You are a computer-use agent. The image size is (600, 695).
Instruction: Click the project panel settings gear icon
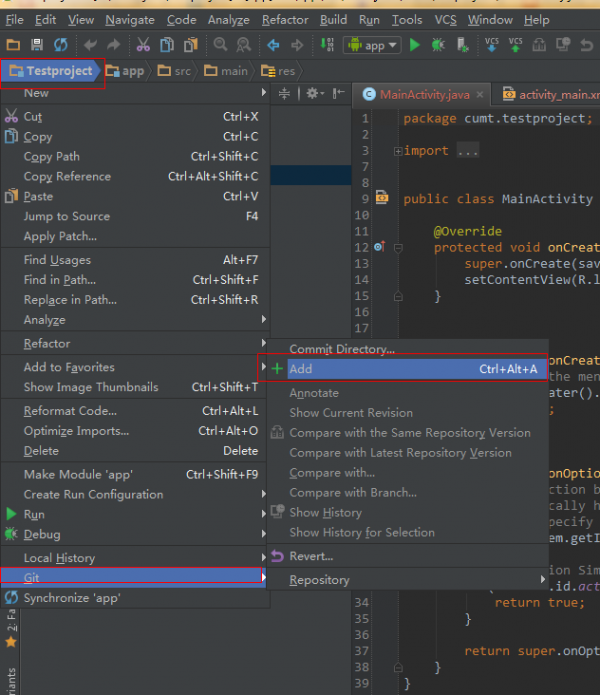pyautogui.click(x=315, y=94)
